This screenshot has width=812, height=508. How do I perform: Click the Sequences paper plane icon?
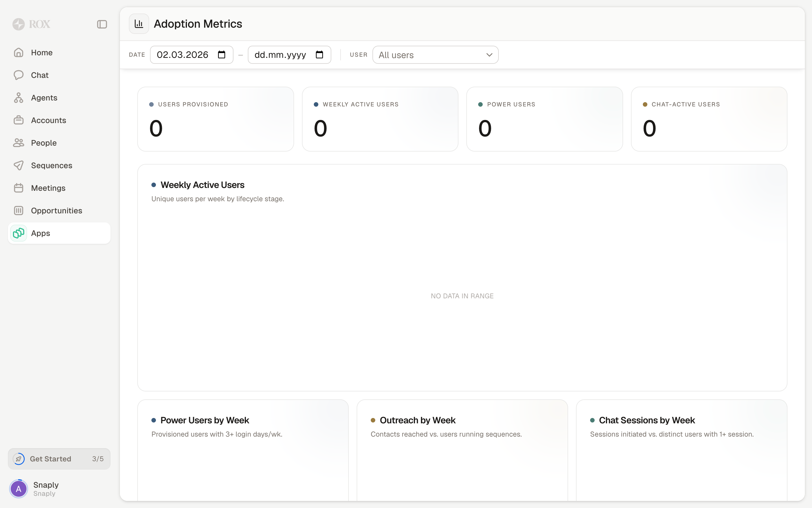pyautogui.click(x=18, y=165)
